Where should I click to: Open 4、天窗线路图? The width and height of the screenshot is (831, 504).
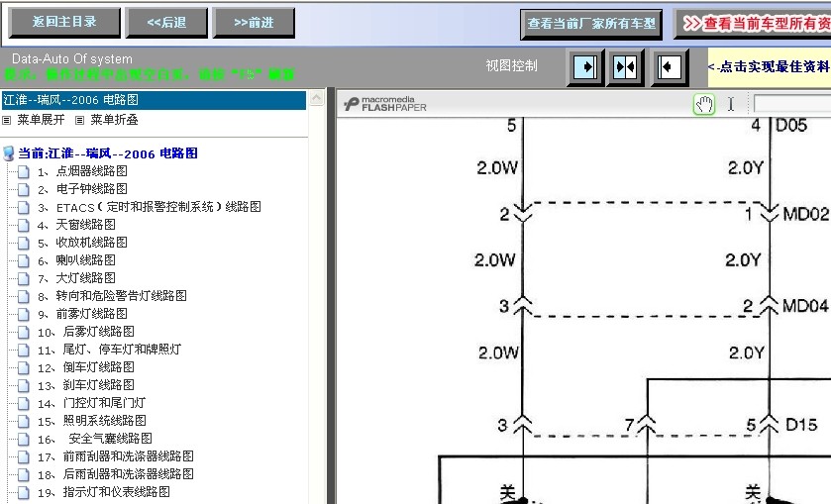pyautogui.click(x=76, y=225)
